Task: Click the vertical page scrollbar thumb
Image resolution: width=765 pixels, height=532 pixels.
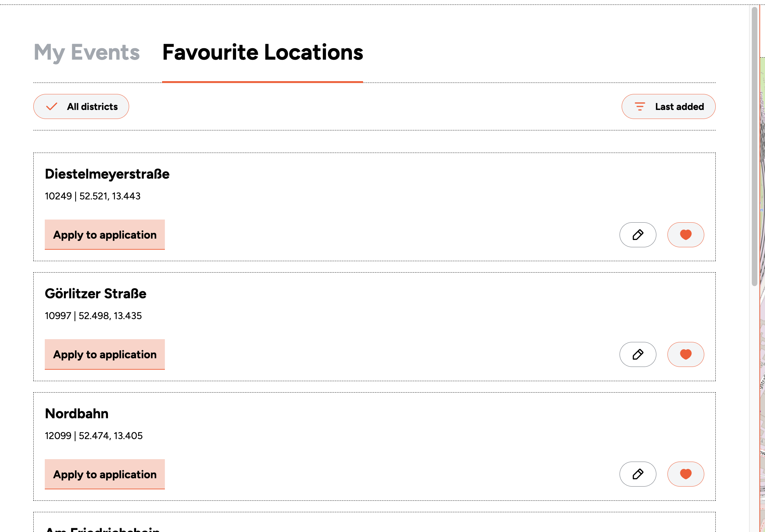Action: click(754, 146)
